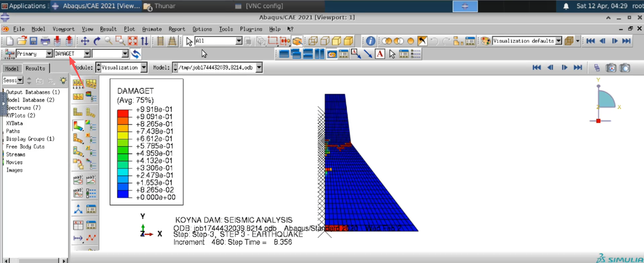Click the notification bell in top panel
This screenshot has width=644, height=263.
pyautogui.click(x=566, y=6)
